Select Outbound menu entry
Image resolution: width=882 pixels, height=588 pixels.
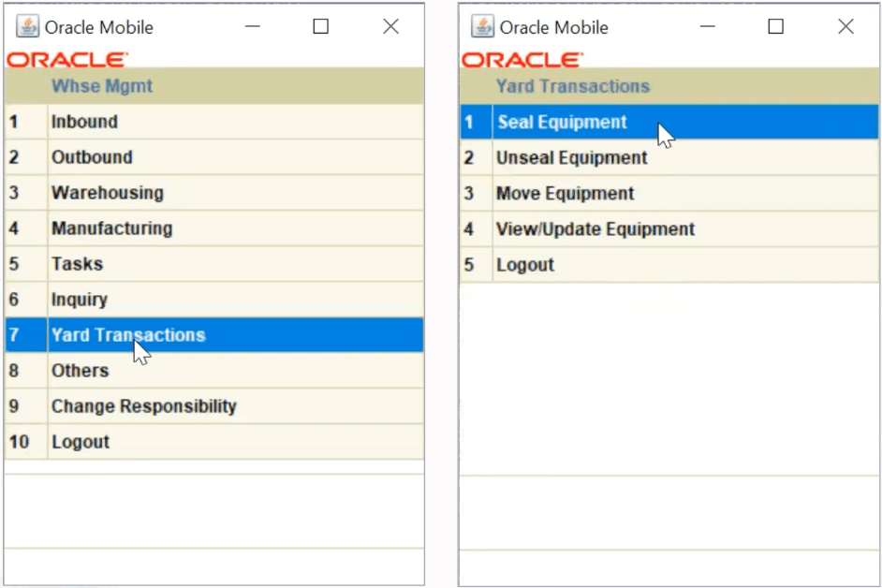[x=214, y=157]
